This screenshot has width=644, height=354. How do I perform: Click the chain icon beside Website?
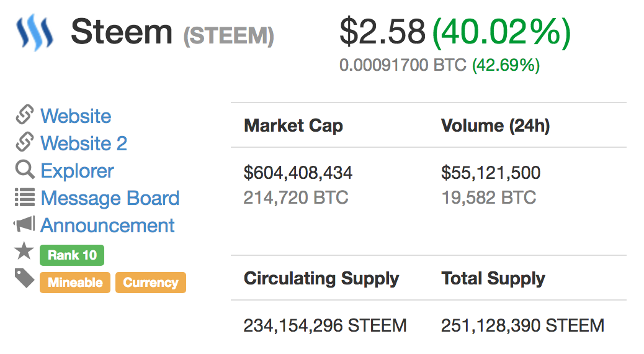point(24,116)
